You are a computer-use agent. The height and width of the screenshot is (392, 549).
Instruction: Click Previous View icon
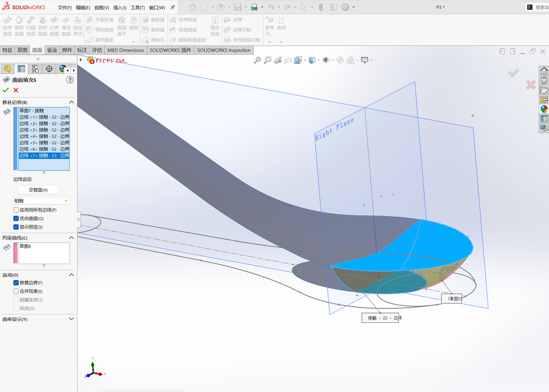pyautogui.click(x=278, y=60)
